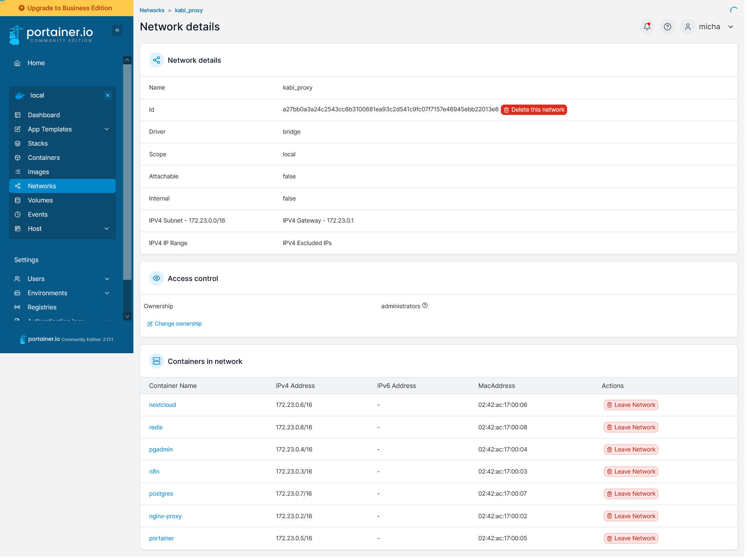Remove nginx-proxy using Leave Network

(x=631, y=516)
